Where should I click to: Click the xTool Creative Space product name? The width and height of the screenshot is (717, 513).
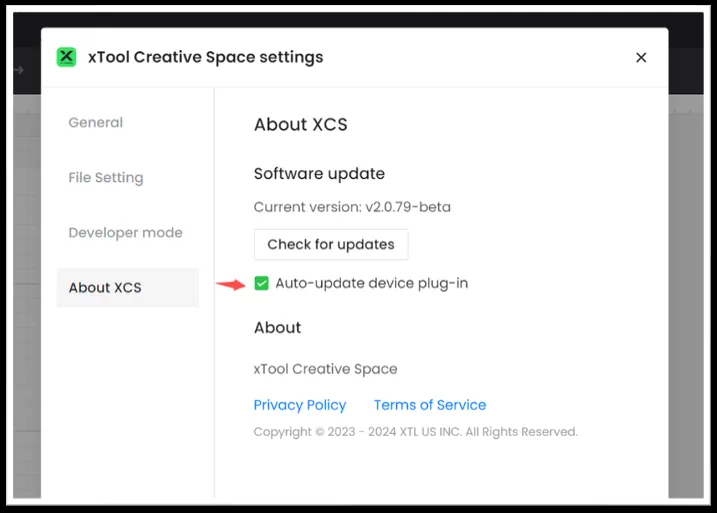(x=326, y=369)
